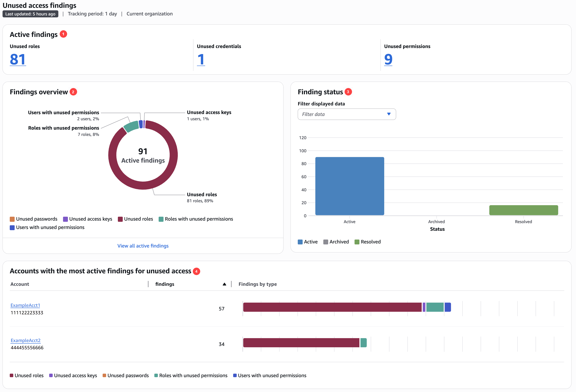Click badge 4 beside accounts heading
This screenshot has width=576, height=392.
click(x=196, y=271)
